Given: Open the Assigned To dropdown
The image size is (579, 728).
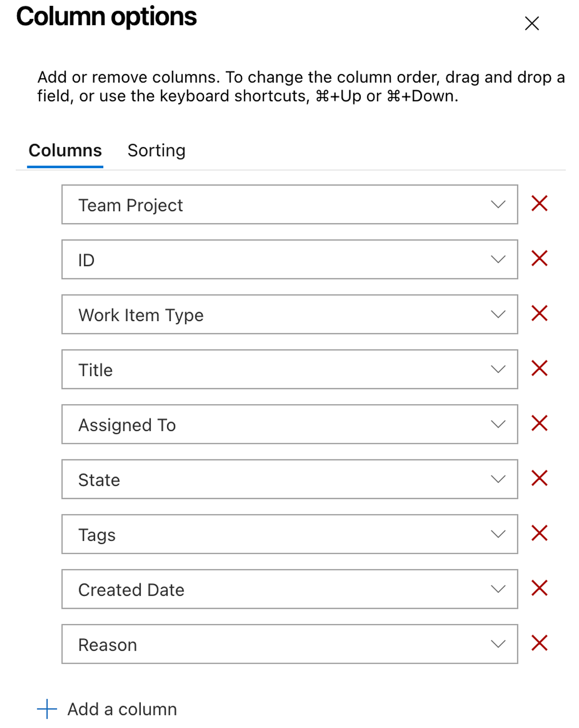Looking at the screenshot, I should pyautogui.click(x=498, y=424).
